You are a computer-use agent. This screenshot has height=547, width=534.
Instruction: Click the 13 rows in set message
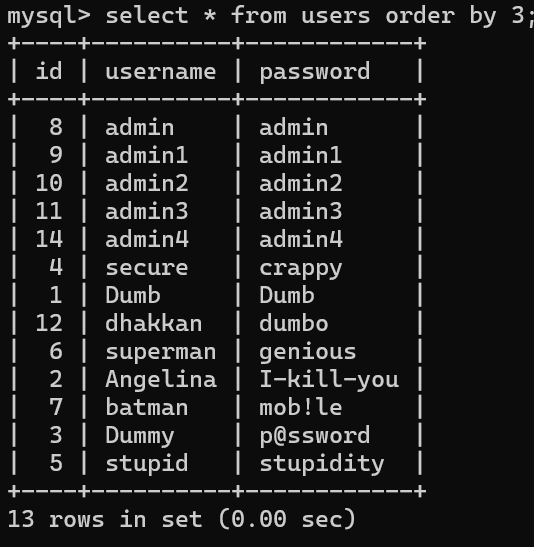pos(181,519)
